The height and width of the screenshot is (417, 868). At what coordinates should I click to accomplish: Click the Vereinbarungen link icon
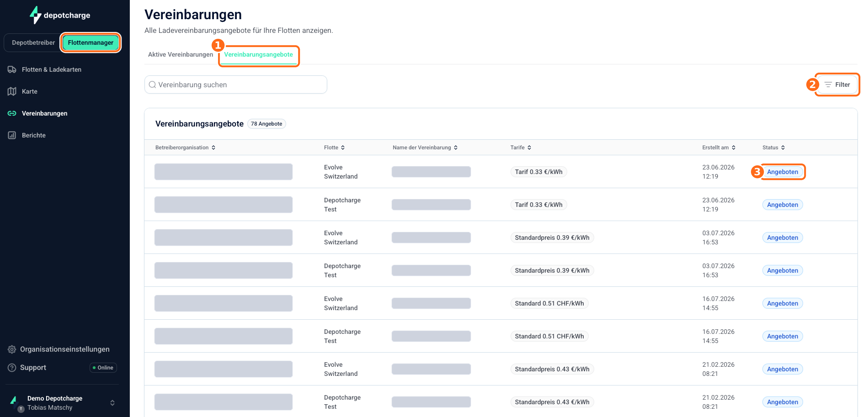point(12,113)
